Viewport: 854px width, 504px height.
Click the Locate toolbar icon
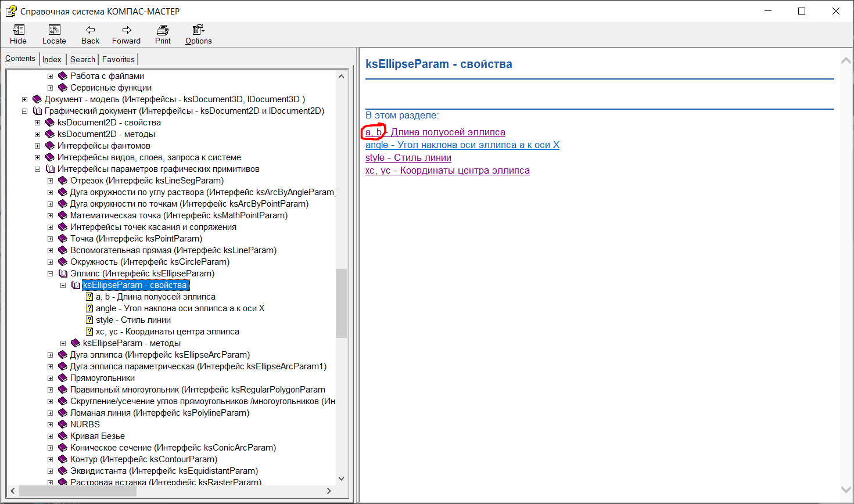pos(54,30)
